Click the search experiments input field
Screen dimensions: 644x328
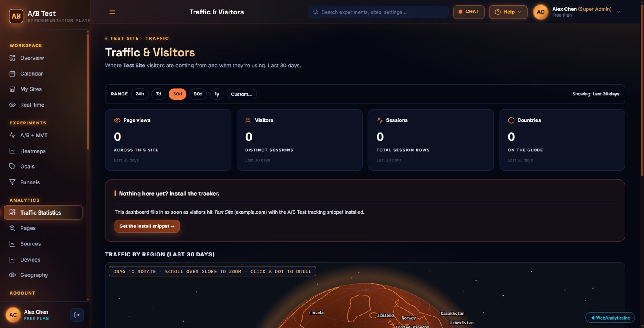pyautogui.click(x=378, y=12)
